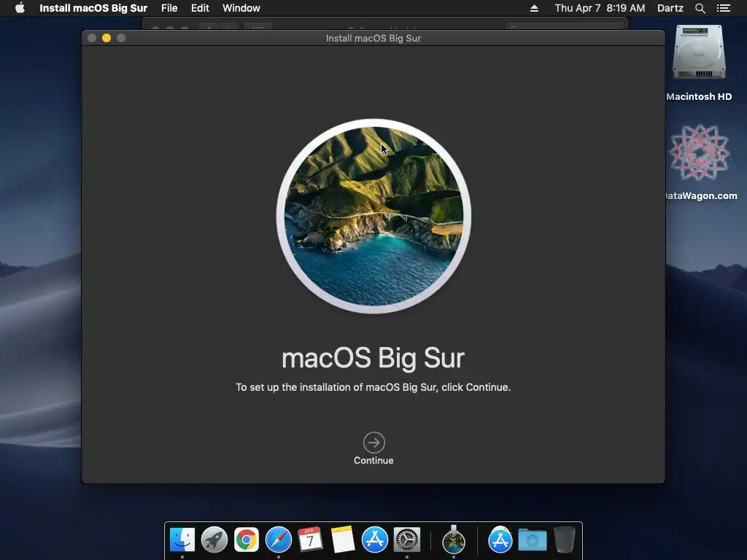
Task: Click the macOS Big Sur installer Dock icon
Action: coord(454,540)
